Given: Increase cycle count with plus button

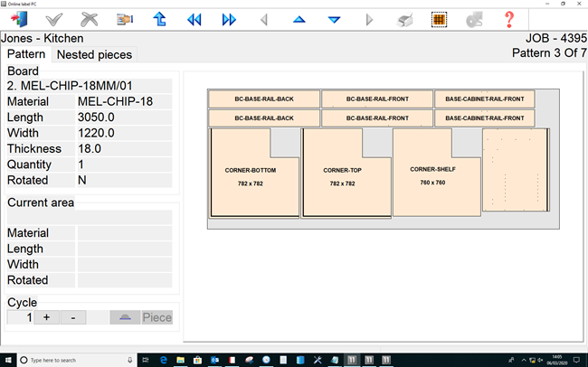Looking at the screenshot, I should click(46, 317).
